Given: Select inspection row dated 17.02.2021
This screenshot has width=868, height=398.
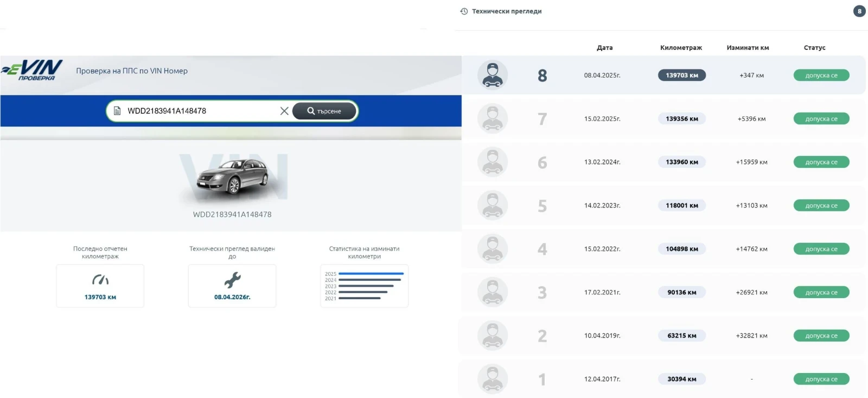Looking at the screenshot, I should click(602, 293).
